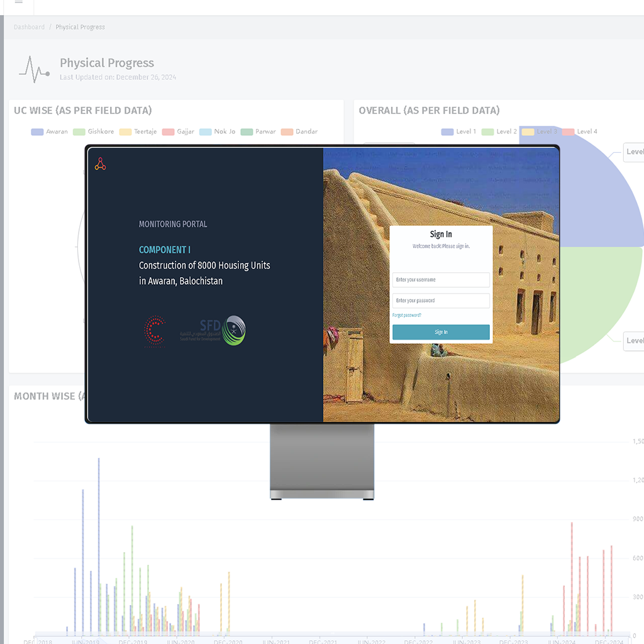This screenshot has width=644, height=644.
Task: Click the Level 4 legend swatch
Action: point(569,131)
